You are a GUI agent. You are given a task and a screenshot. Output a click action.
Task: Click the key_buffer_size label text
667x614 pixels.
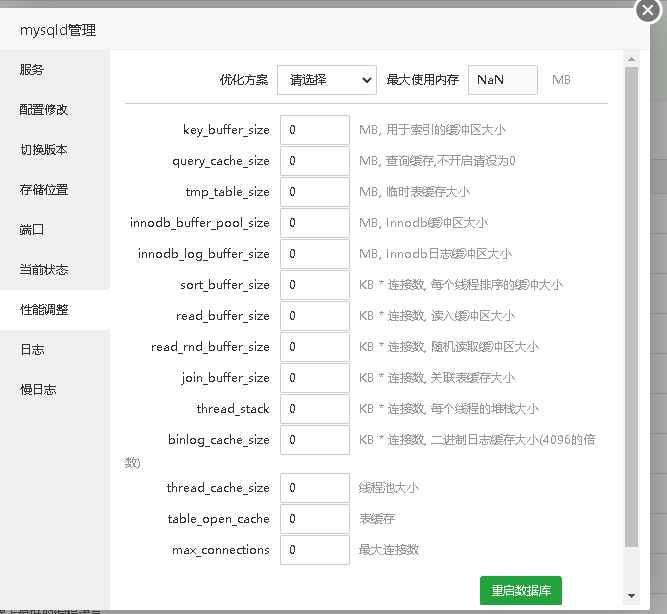[226, 129]
